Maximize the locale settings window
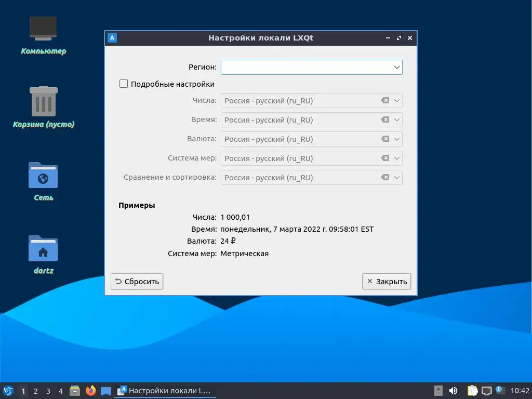The width and height of the screenshot is (532, 399). coord(399,38)
